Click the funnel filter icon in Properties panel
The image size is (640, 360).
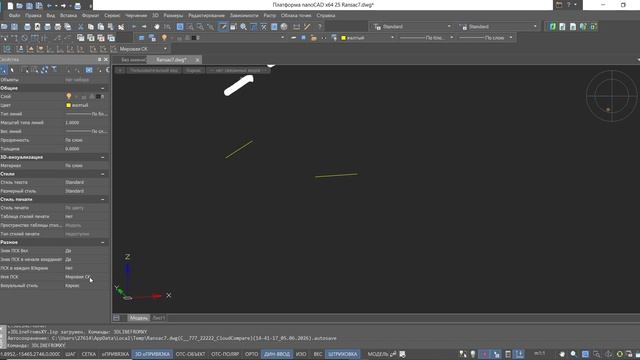54,70
